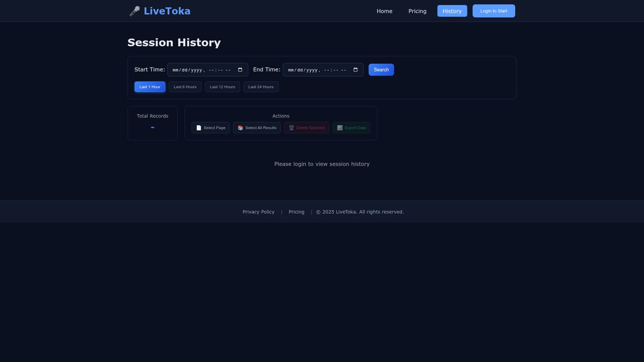Open Pricing from the top navigation bar

pyautogui.click(x=417, y=11)
